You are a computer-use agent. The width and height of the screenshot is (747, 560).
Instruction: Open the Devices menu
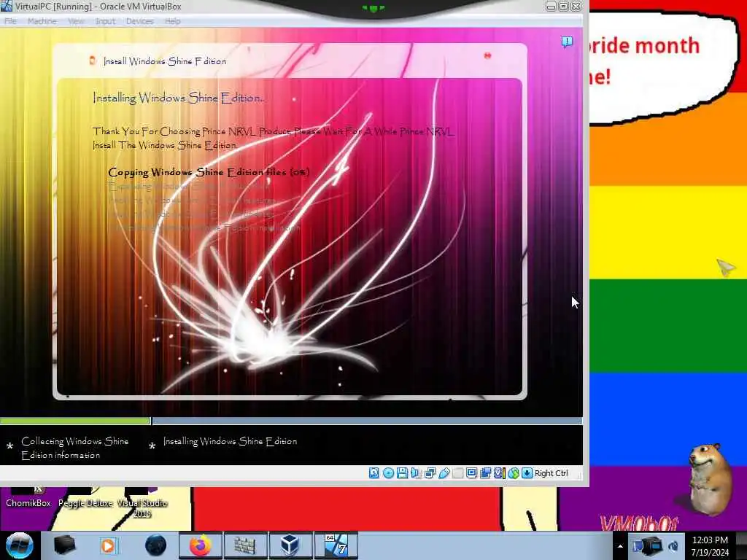(x=139, y=21)
